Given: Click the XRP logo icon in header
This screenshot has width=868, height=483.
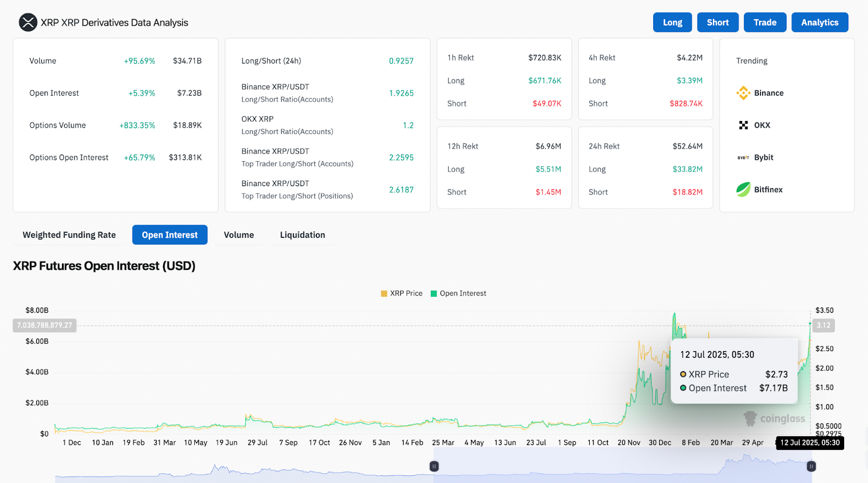Looking at the screenshot, I should [x=28, y=23].
